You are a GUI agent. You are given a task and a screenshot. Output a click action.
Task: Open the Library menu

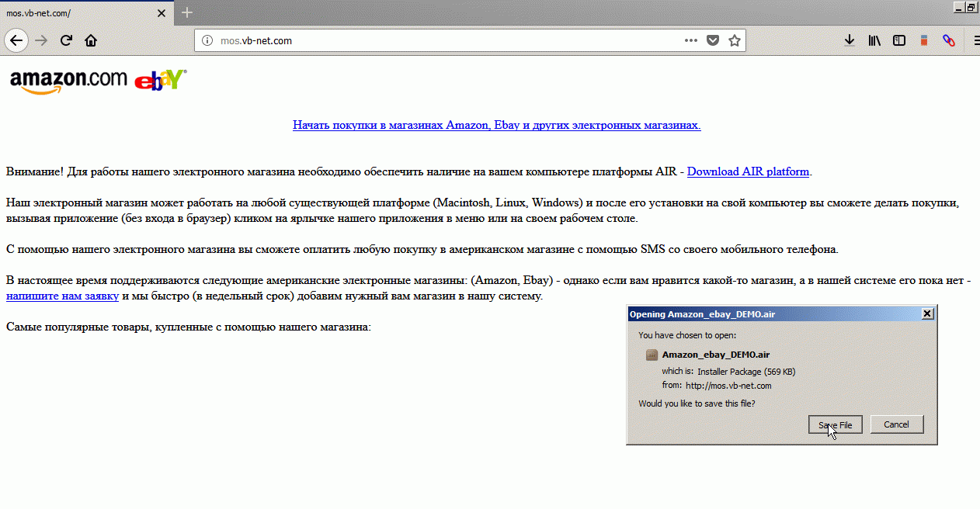[874, 40]
